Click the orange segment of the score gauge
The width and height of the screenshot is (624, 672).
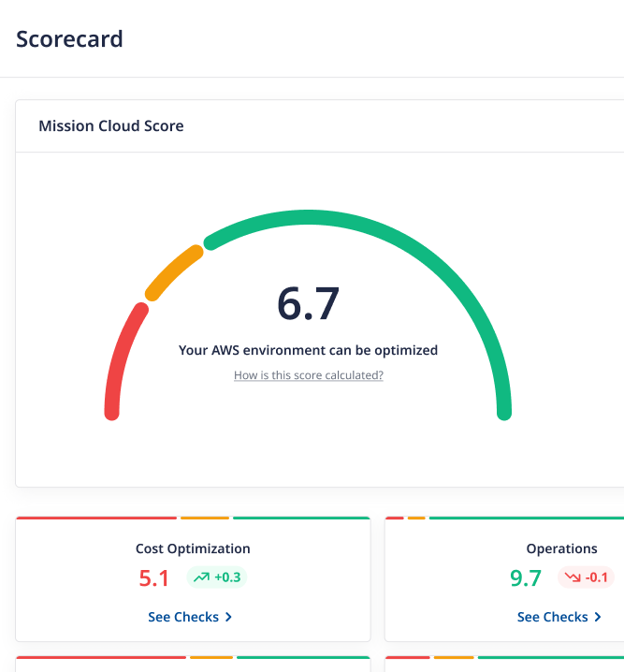(x=174, y=272)
